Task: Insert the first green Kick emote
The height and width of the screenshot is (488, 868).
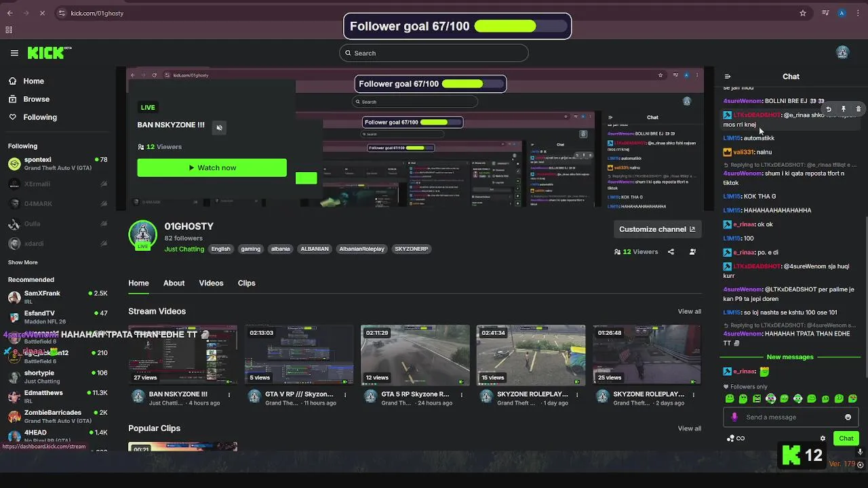Action: [x=730, y=399]
